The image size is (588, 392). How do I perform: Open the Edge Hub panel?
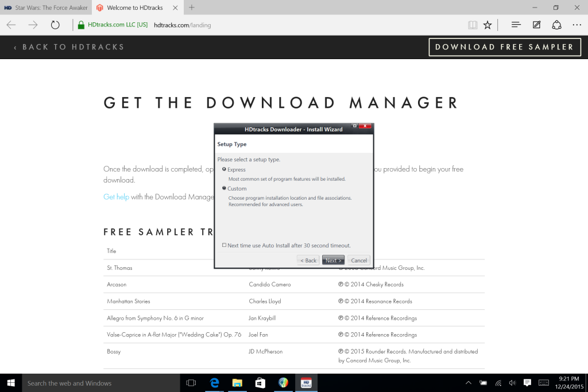(516, 25)
